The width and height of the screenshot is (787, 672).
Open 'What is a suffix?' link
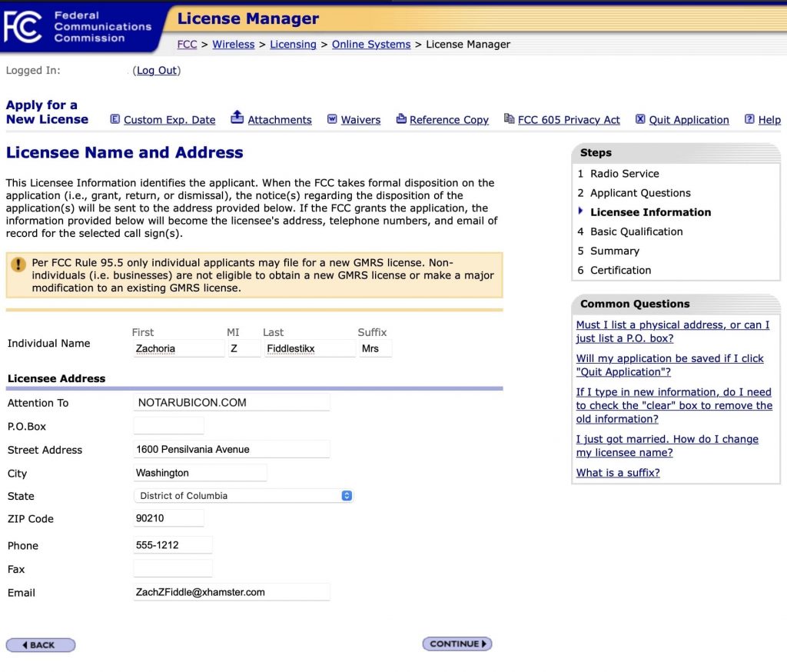(x=618, y=473)
